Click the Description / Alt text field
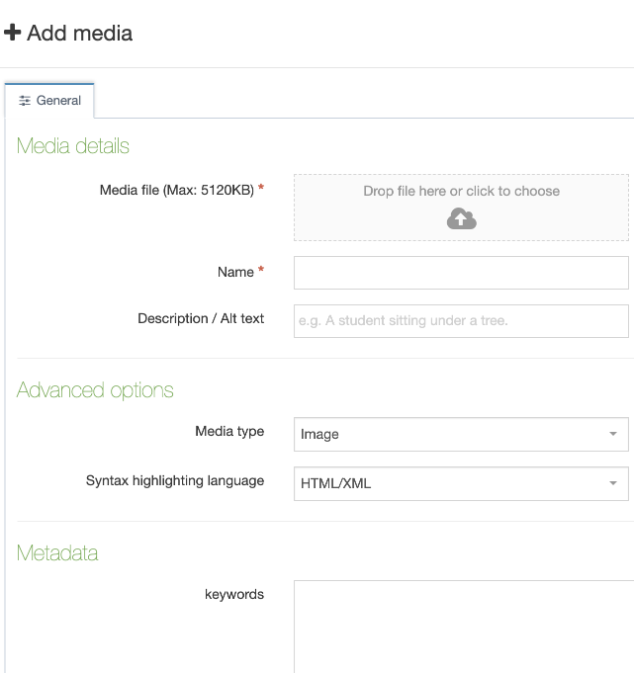 (x=461, y=321)
